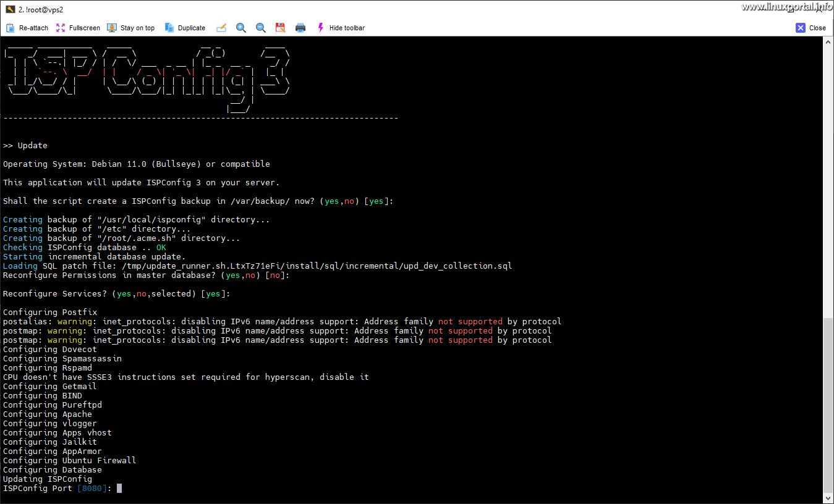This screenshot has height=504, width=834.
Task: Click the scrollbar down arrow
Action: (828, 498)
